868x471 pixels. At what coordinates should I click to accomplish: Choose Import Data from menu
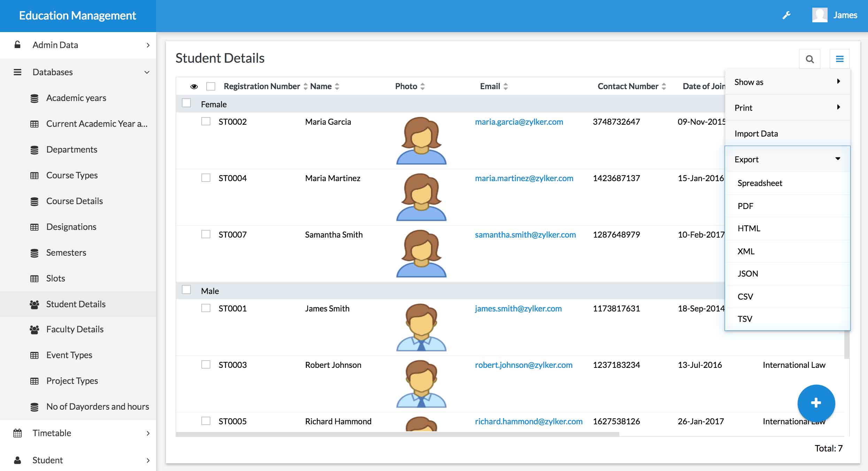point(788,133)
